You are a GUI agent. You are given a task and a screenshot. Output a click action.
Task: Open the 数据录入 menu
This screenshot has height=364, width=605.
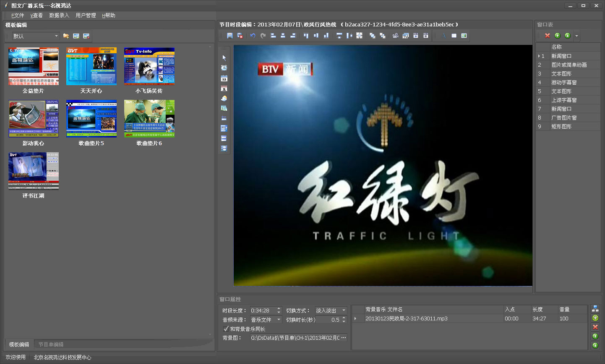point(59,16)
